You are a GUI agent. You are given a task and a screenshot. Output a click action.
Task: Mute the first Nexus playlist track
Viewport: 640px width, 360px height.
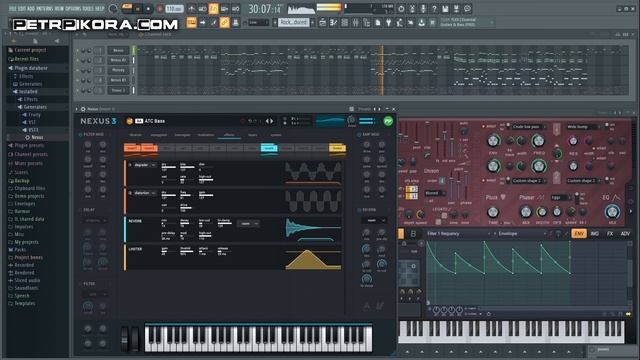pyautogui.click(x=78, y=50)
